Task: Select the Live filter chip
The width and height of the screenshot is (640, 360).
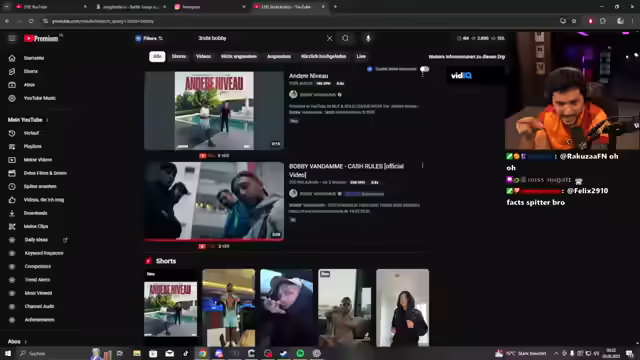Action: 361,57
